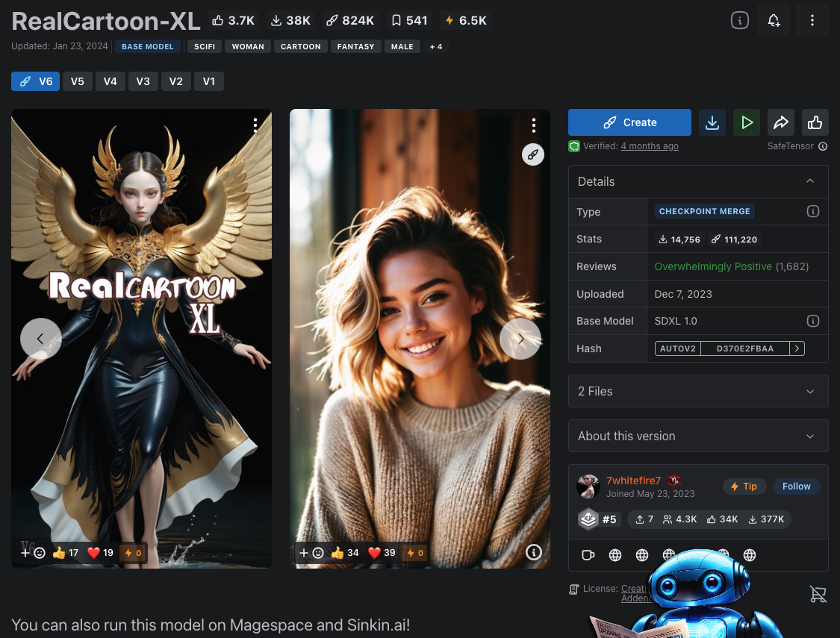The height and width of the screenshot is (638, 840).
Task: Click the 6.5K buzz lightning badge
Action: click(465, 20)
